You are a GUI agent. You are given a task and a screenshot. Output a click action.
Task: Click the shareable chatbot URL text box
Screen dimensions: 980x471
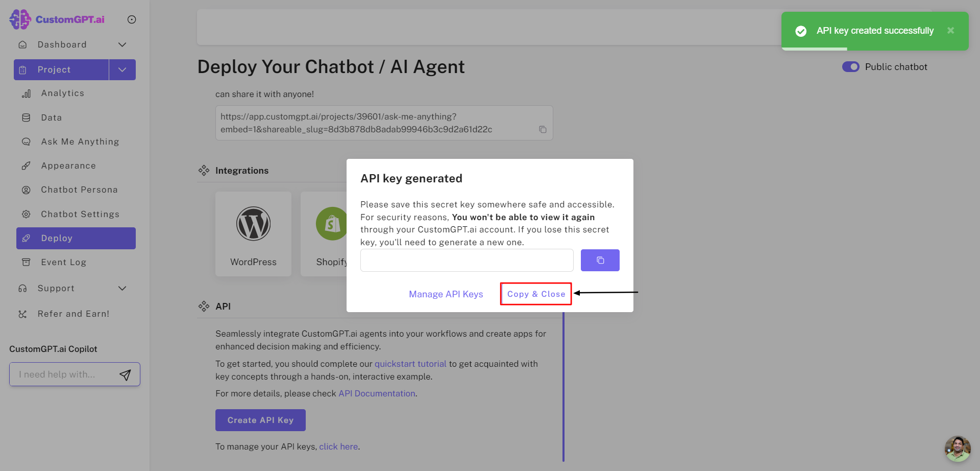click(384, 123)
